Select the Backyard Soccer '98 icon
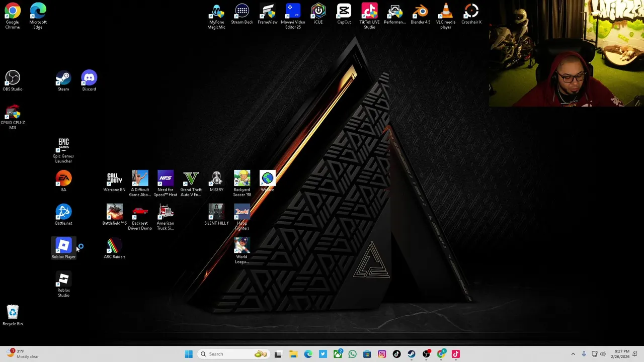Screen dimensions: 644x362 click(242, 184)
